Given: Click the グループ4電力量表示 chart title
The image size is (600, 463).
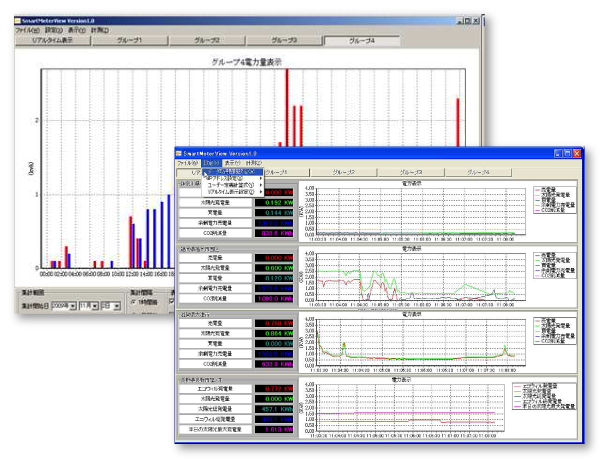Looking at the screenshot, I should click(x=247, y=62).
